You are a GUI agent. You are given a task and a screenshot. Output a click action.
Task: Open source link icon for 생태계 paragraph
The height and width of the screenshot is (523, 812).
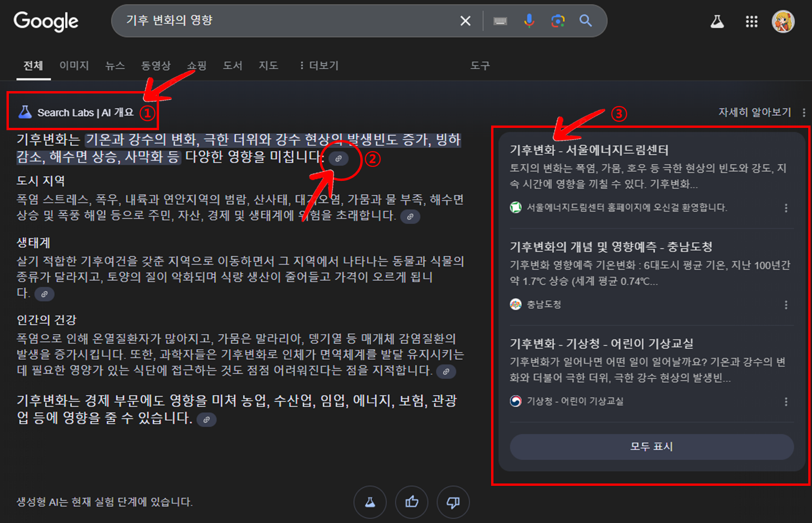click(44, 294)
